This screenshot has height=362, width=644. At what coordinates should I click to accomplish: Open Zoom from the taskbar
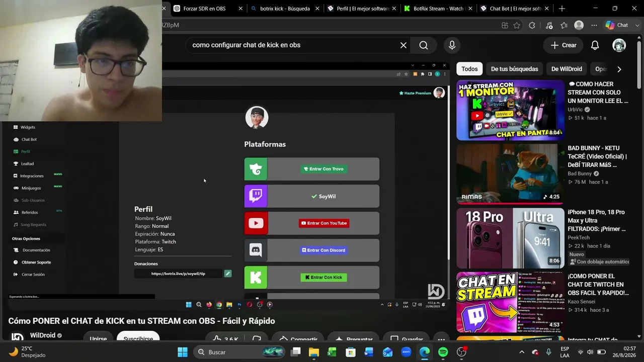coord(406,352)
